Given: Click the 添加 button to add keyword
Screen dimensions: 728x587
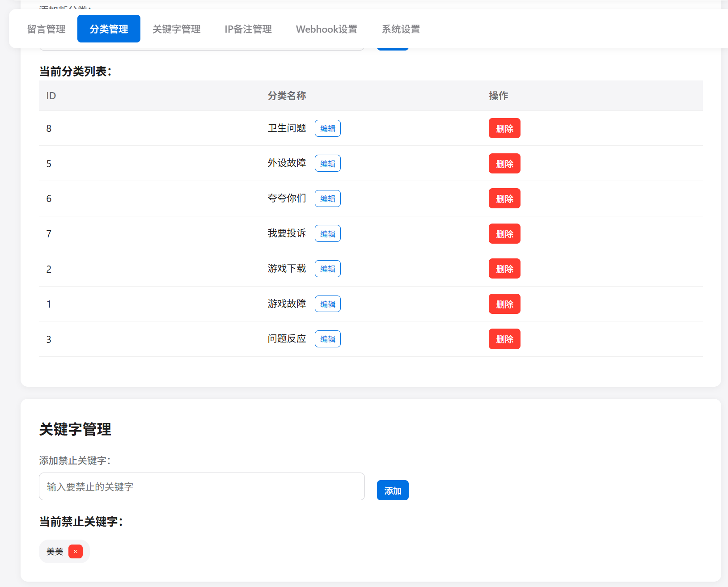Looking at the screenshot, I should pyautogui.click(x=392, y=490).
